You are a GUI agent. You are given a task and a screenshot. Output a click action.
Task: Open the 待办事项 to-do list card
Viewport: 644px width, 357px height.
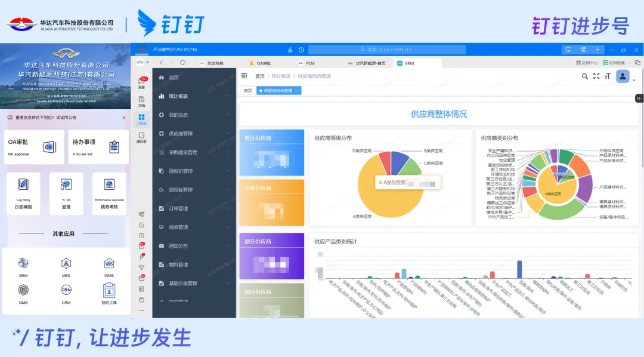(x=98, y=147)
